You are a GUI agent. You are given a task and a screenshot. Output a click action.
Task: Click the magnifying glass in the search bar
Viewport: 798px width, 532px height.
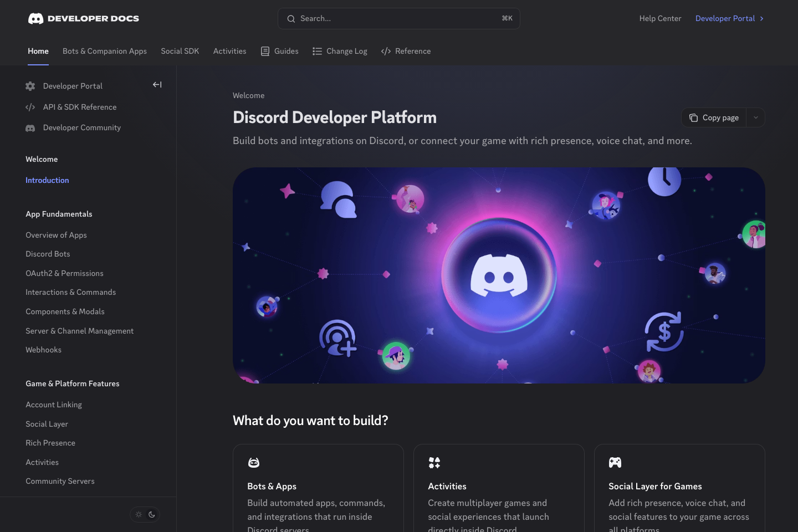tap(291, 18)
